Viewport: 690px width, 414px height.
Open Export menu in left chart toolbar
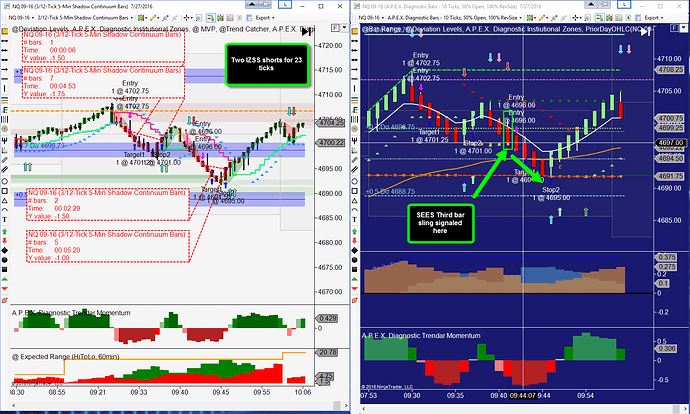[x=265, y=18]
